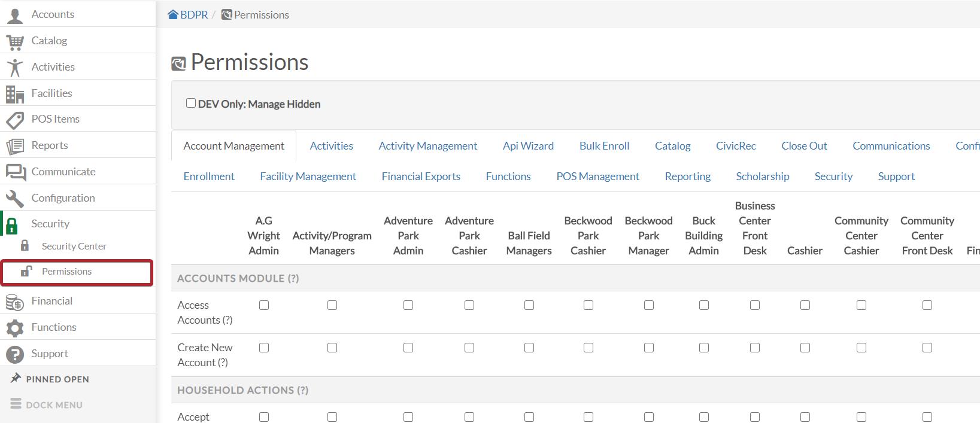The width and height of the screenshot is (980, 423).
Task: Click the Financial coins icon
Action: pyautogui.click(x=14, y=302)
